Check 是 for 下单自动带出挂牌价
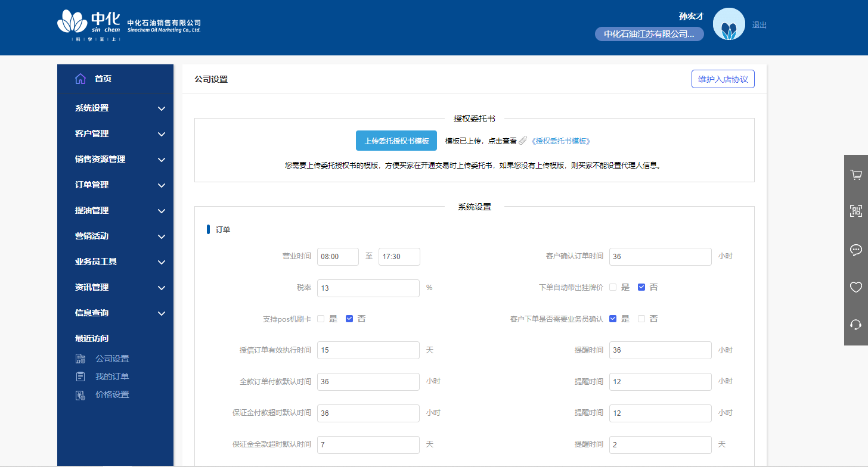Screen dimensions: 868x467 click(613, 287)
